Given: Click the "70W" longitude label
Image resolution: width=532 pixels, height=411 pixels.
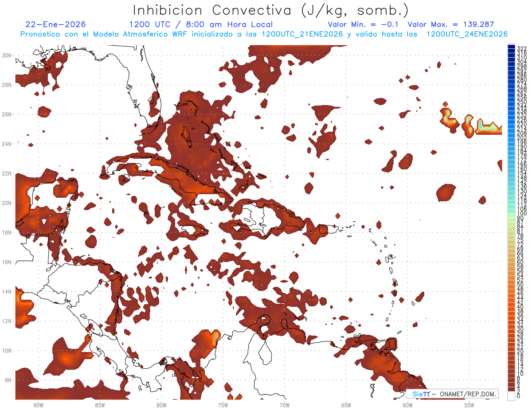Looking at the screenshot, I should [x=285, y=405].
